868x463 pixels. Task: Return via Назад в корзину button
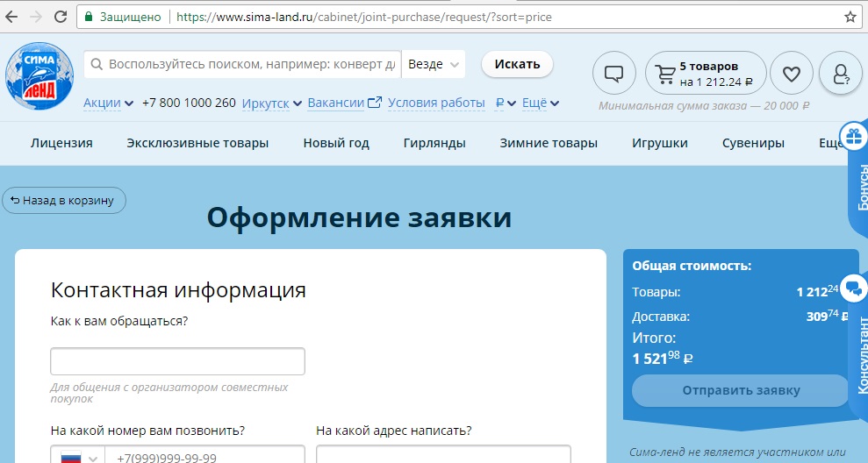[64, 200]
